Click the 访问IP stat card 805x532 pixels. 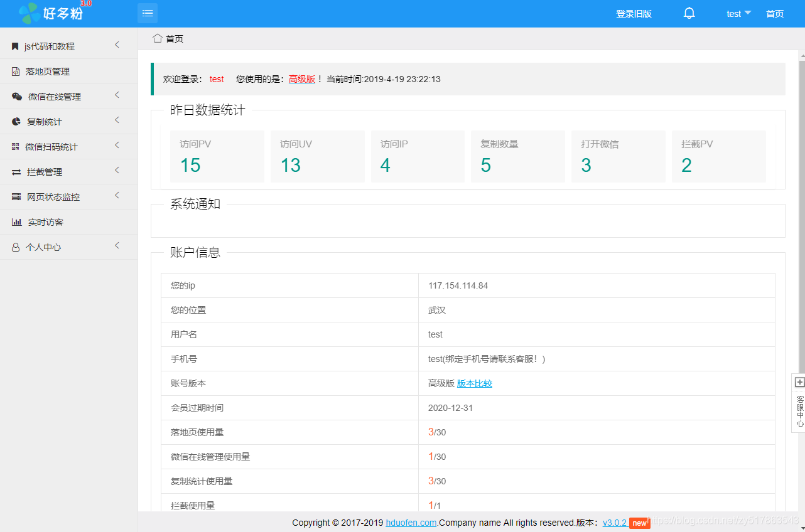tap(418, 156)
